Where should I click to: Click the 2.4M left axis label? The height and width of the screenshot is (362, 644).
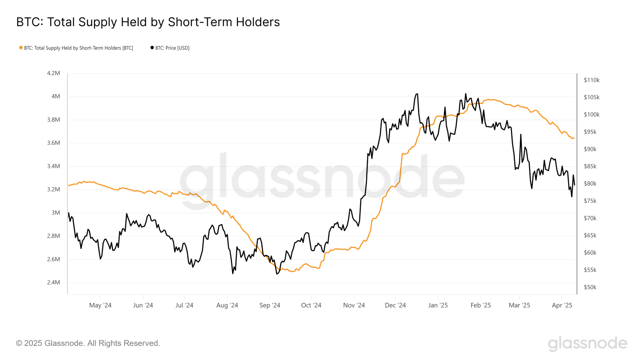point(53,282)
